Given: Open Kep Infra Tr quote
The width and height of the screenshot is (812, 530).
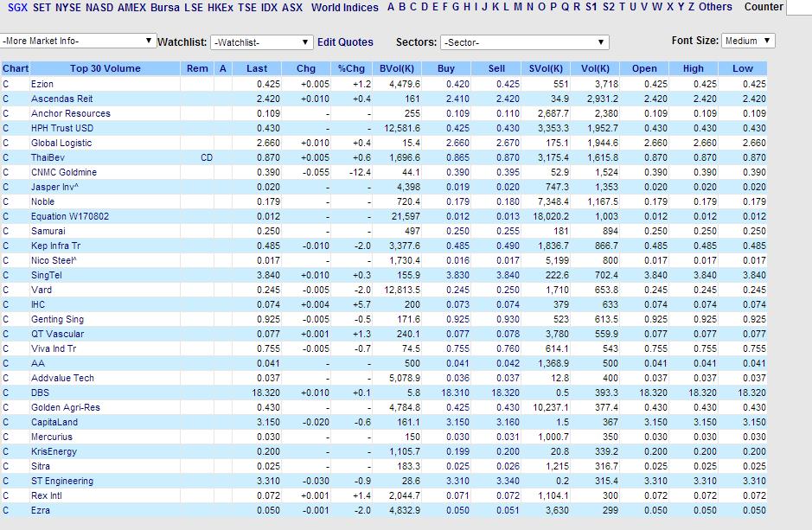Looking at the screenshot, I should [56, 246].
